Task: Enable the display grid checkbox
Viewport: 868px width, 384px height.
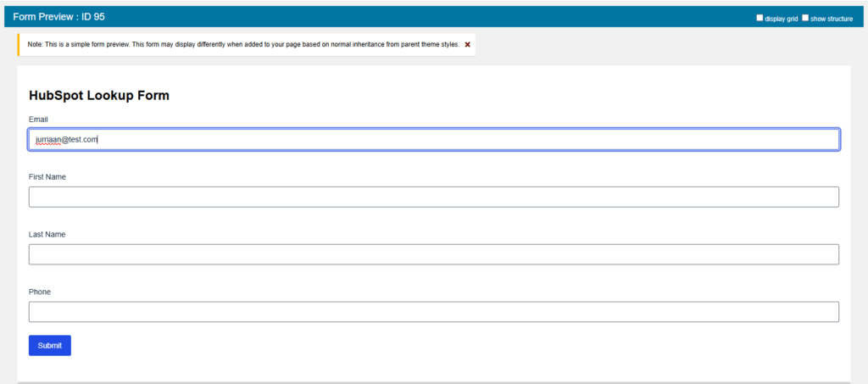Action: click(759, 18)
